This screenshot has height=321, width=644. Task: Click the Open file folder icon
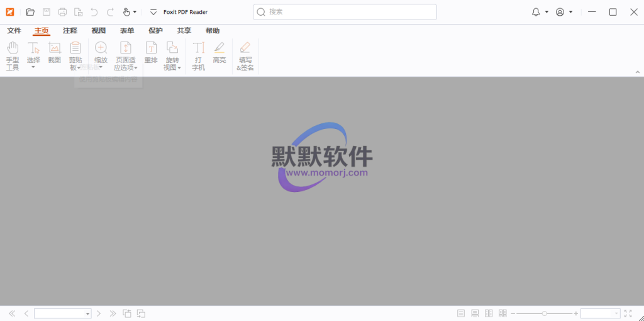(x=30, y=12)
